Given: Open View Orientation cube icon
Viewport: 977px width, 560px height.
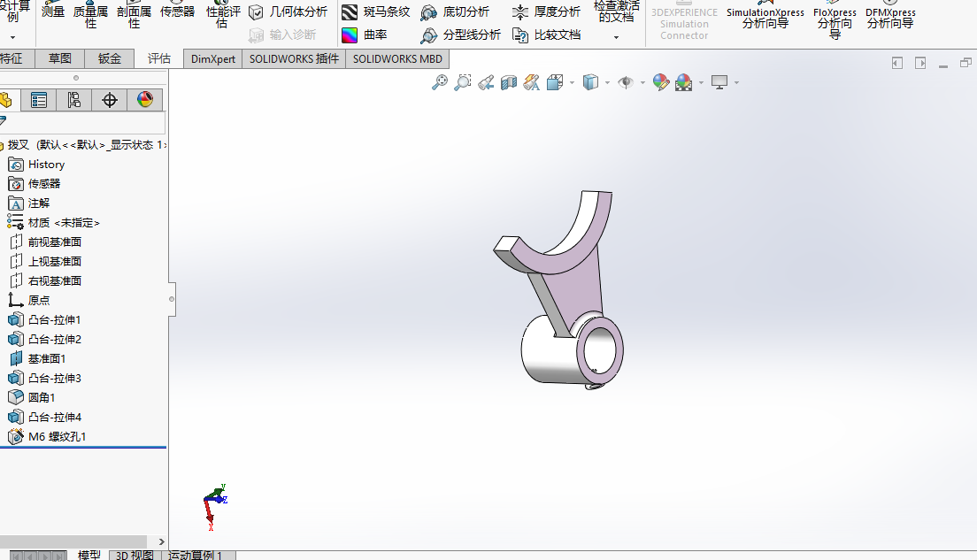Looking at the screenshot, I should click(x=555, y=82).
